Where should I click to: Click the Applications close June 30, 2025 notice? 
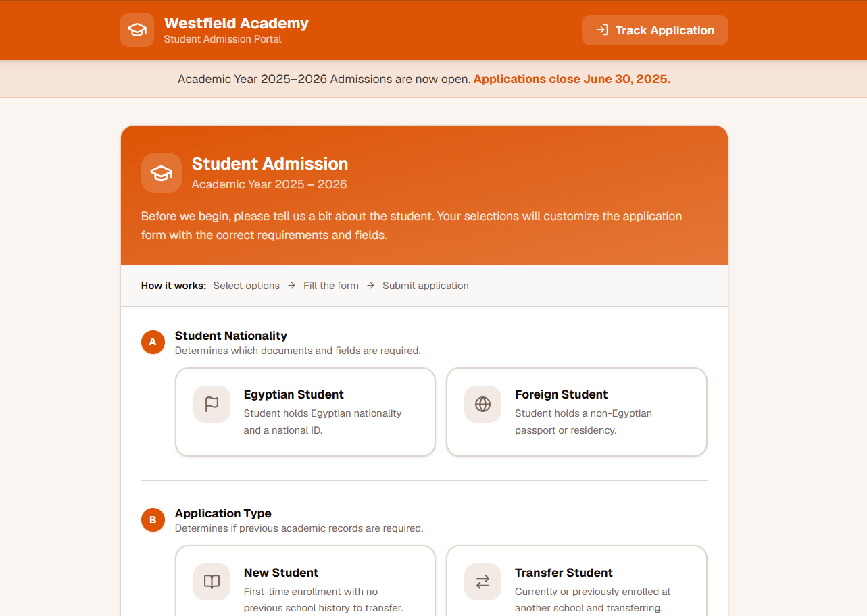click(x=572, y=79)
